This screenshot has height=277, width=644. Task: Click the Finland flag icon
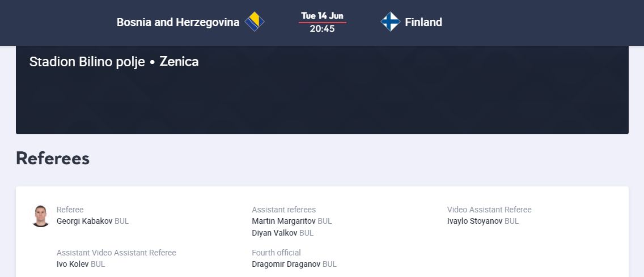tap(390, 22)
